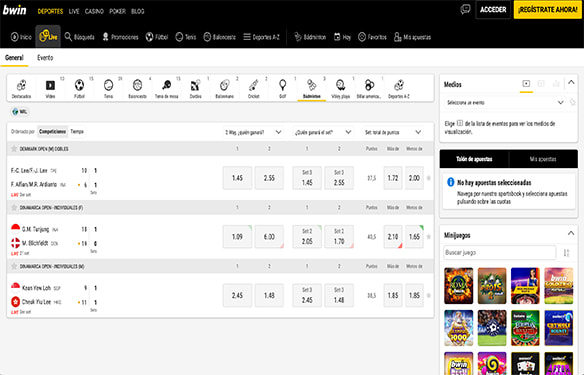Click the bwin logo
The image size is (584, 375).
coord(15,10)
